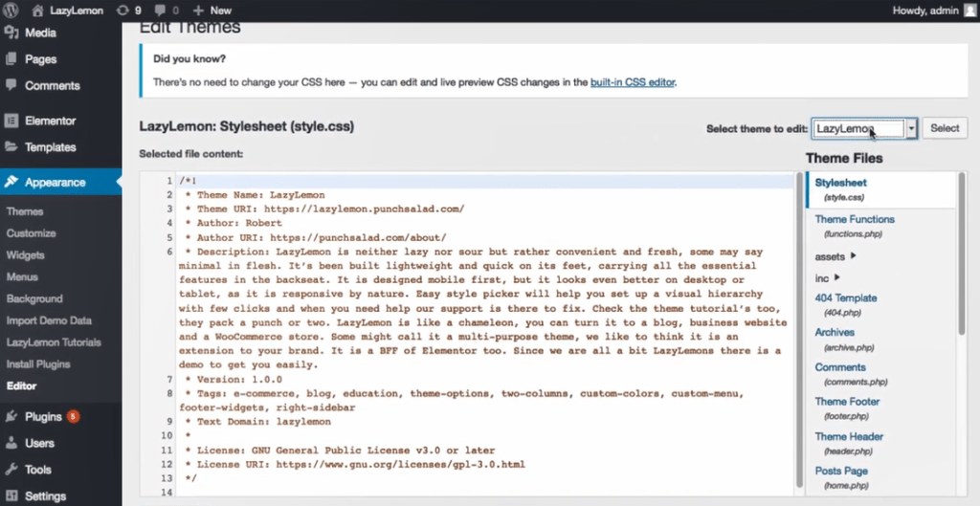Image resolution: width=980 pixels, height=506 pixels.
Task: Click the Templates folder icon
Action: 11,147
